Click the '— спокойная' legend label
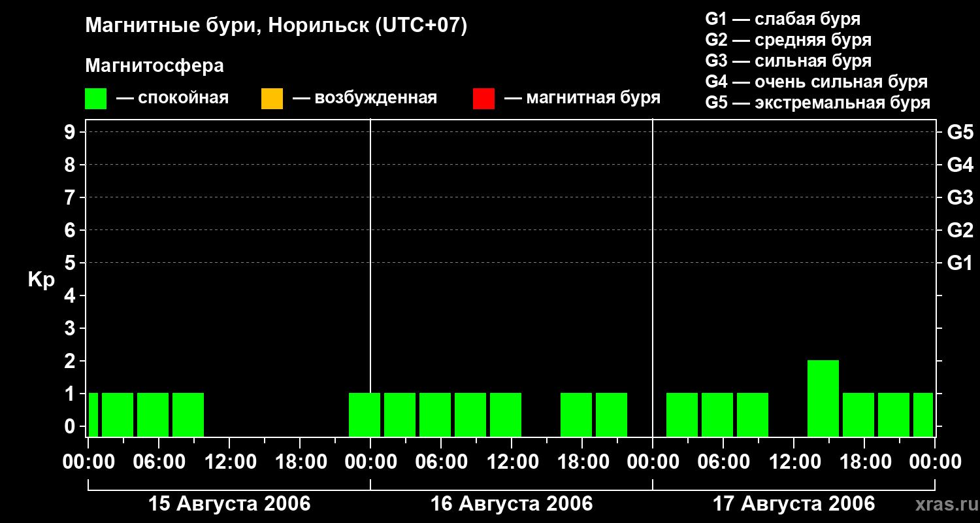Screen dimensions: 980x523 pos(172,98)
